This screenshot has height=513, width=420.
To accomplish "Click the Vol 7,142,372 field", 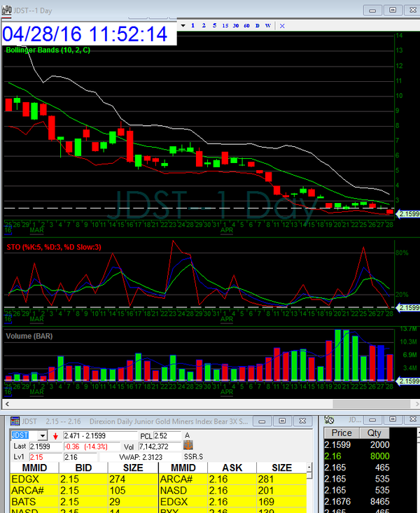I will point(160,447).
